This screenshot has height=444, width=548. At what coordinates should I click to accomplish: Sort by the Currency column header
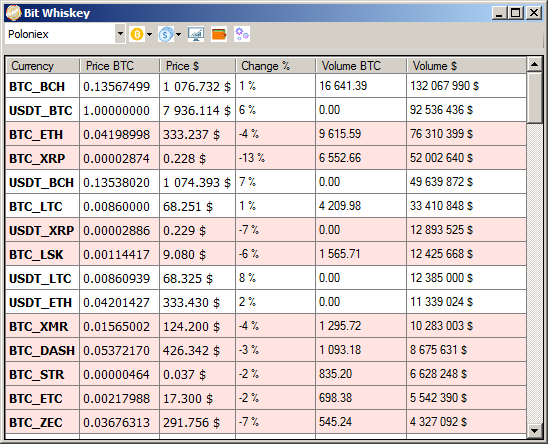pyautogui.click(x=43, y=66)
